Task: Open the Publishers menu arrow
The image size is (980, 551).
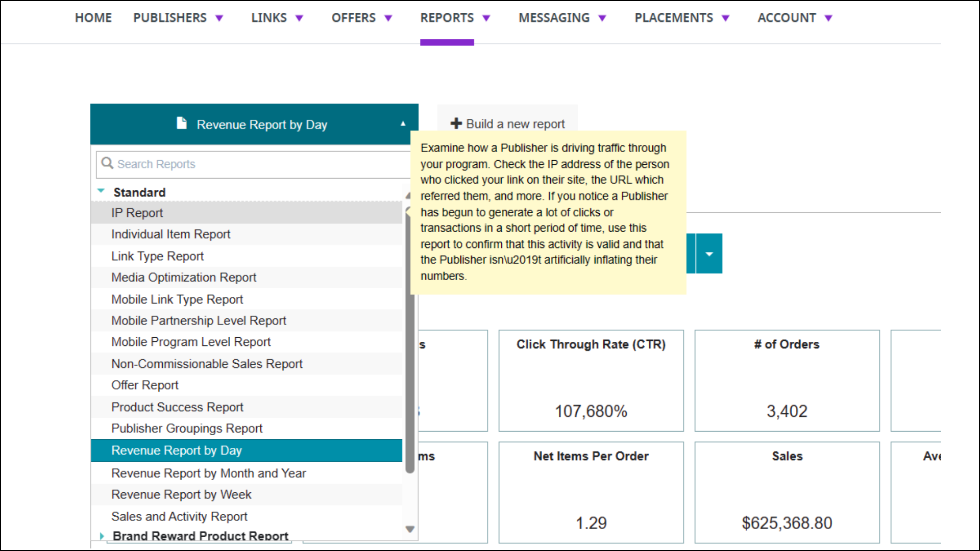Action: pyautogui.click(x=219, y=18)
